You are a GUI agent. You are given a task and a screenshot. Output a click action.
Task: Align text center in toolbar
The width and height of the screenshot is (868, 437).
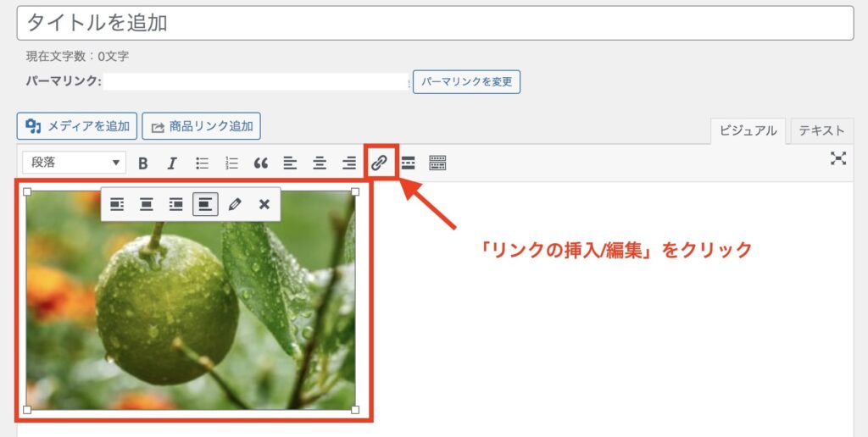tap(320, 163)
